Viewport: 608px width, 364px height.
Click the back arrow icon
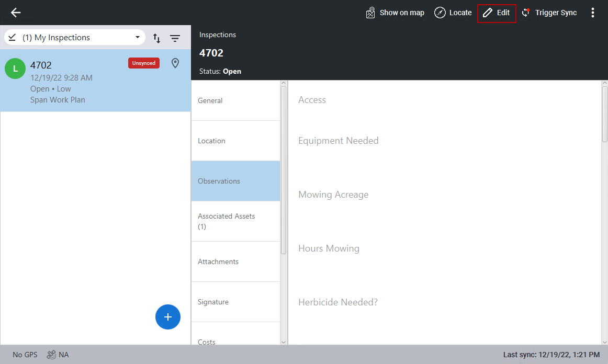tap(16, 13)
